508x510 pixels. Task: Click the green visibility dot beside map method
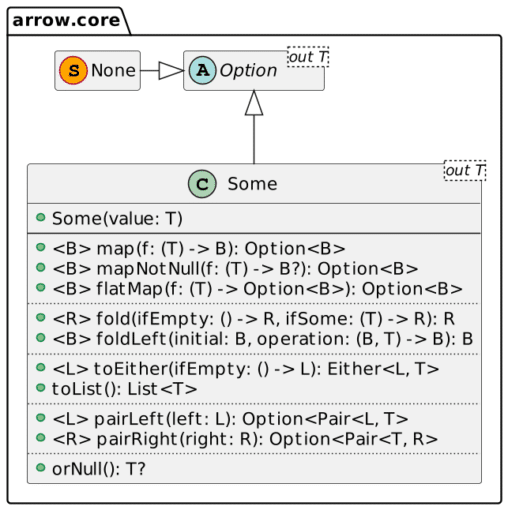[41, 247]
